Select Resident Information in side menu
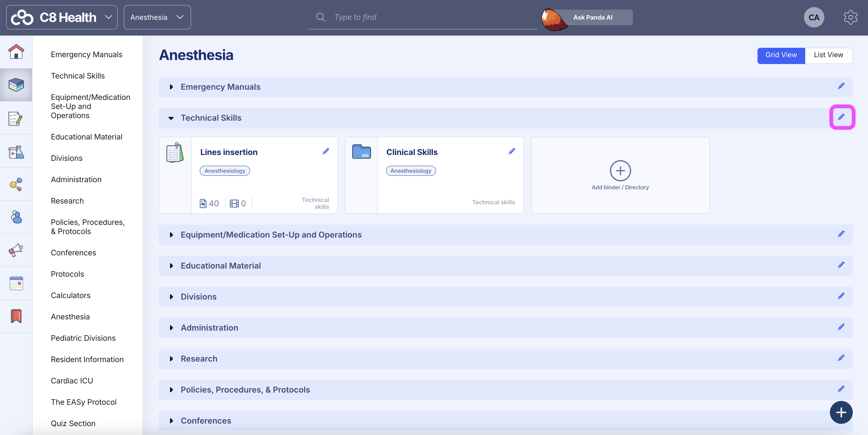The width and height of the screenshot is (868, 435). pos(87,360)
